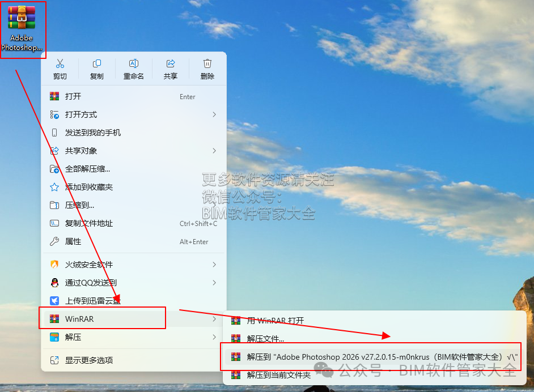Screen dimensions: 534x392
Task: Expand the 共享对象 submenu chevron
Action: 214,151
